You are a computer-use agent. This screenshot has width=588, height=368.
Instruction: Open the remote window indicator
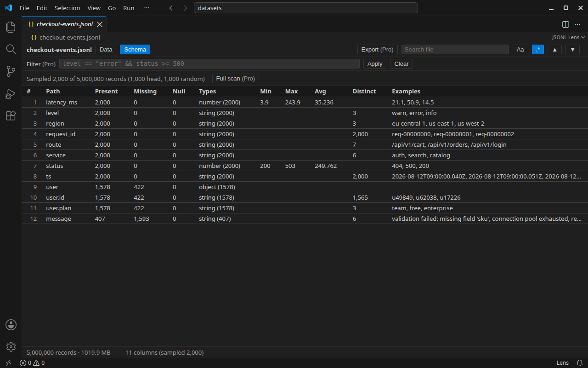(x=8, y=363)
